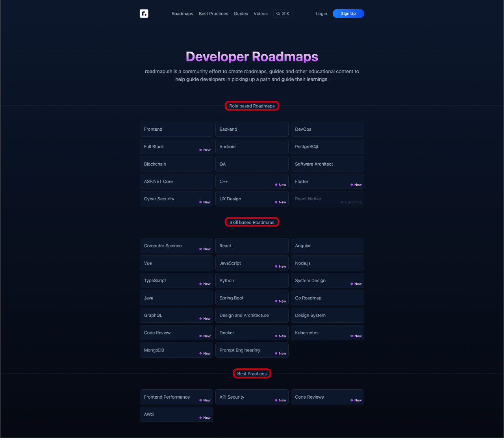This screenshot has height=440, width=504.
Task: Open the Software Architect roadmap card
Action: pyautogui.click(x=328, y=164)
